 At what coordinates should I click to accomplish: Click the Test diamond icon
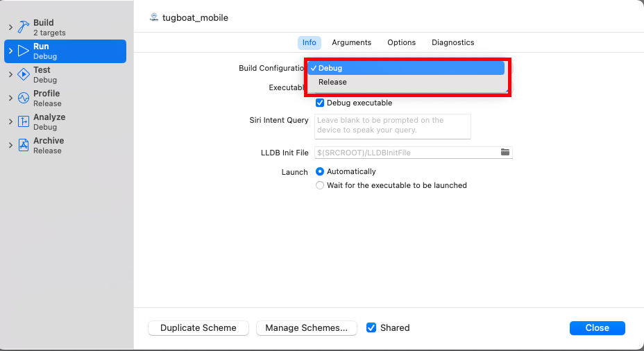pos(24,74)
